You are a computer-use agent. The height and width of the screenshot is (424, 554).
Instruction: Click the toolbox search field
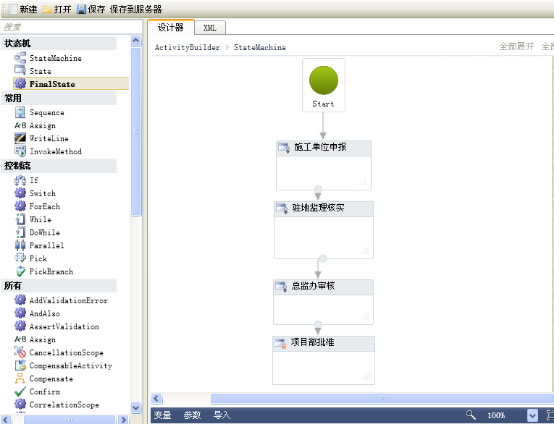click(72, 27)
